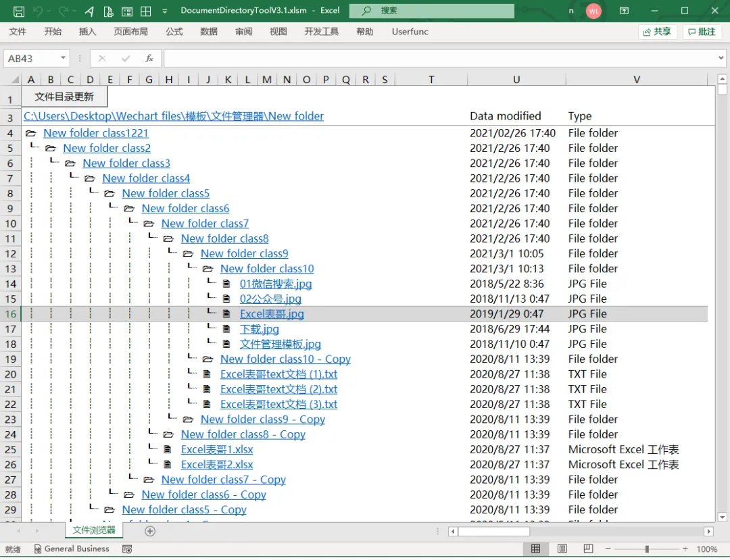
Task: Click vertical scrollbar up arrow
Action: (722, 78)
